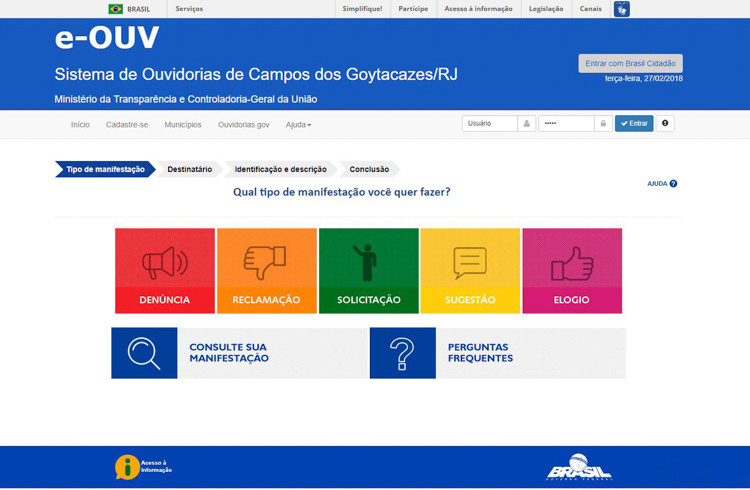The width and height of the screenshot is (750, 490).
Task: Click the Brazil flag icon
Action: [115, 9]
